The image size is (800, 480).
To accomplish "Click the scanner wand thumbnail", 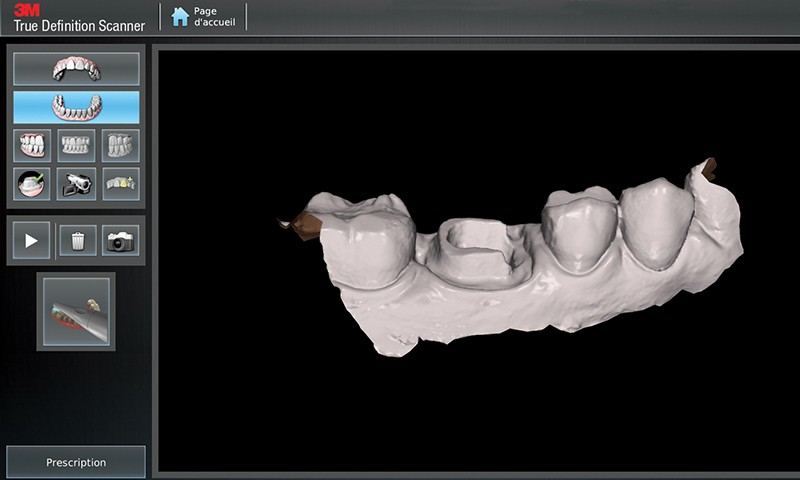I will pos(76,312).
